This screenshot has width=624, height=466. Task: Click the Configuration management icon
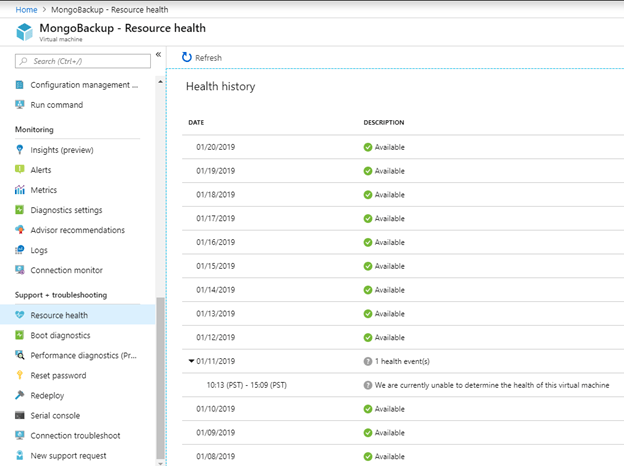click(20, 85)
